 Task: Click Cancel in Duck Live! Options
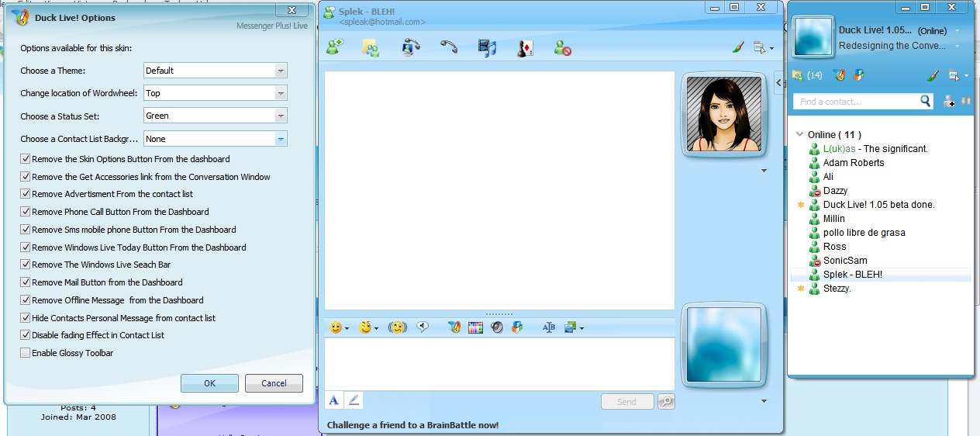(274, 383)
